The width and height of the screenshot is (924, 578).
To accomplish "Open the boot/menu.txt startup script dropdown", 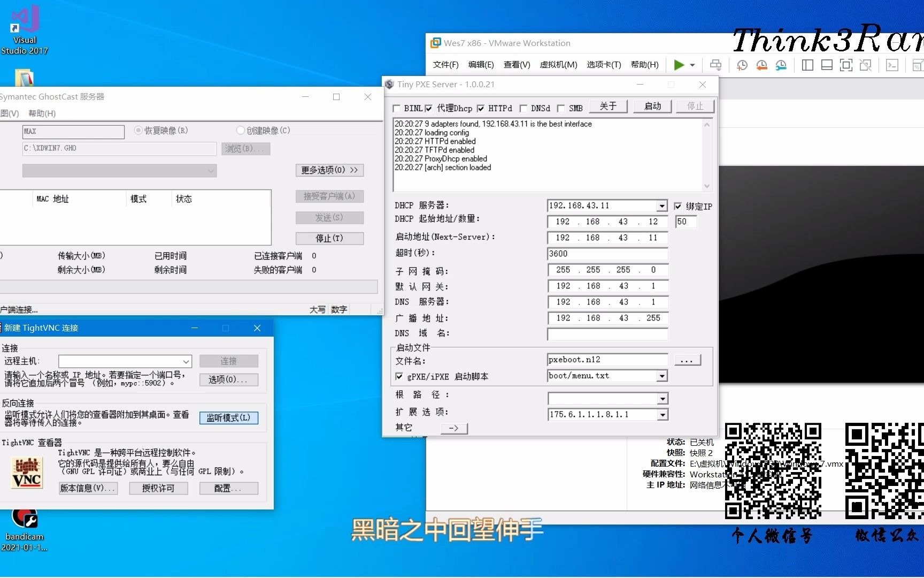I will click(x=662, y=376).
